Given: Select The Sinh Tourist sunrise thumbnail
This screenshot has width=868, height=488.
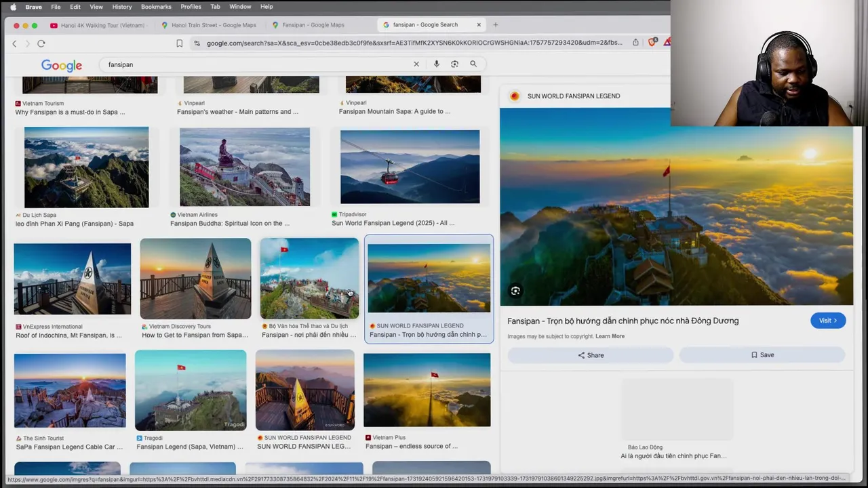Looking at the screenshot, I should (70, 390).
